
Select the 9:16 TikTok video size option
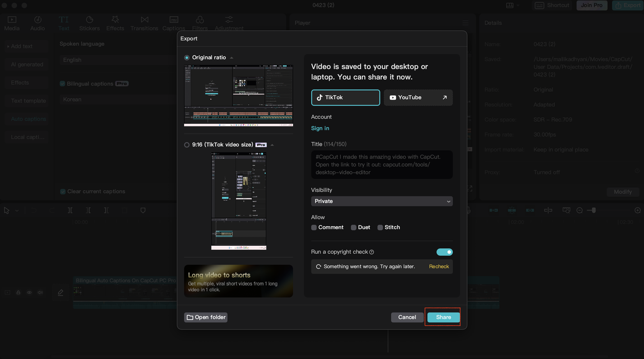click(187, 145)
